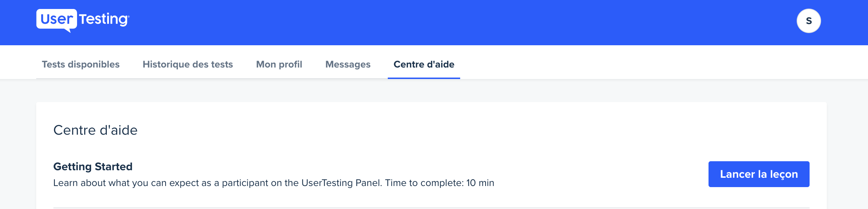Click the UserTesting logo

coord(83,20)
